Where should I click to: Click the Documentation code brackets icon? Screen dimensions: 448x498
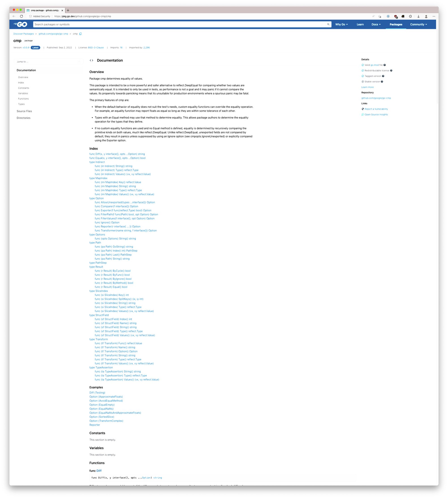tap(91, 60)
